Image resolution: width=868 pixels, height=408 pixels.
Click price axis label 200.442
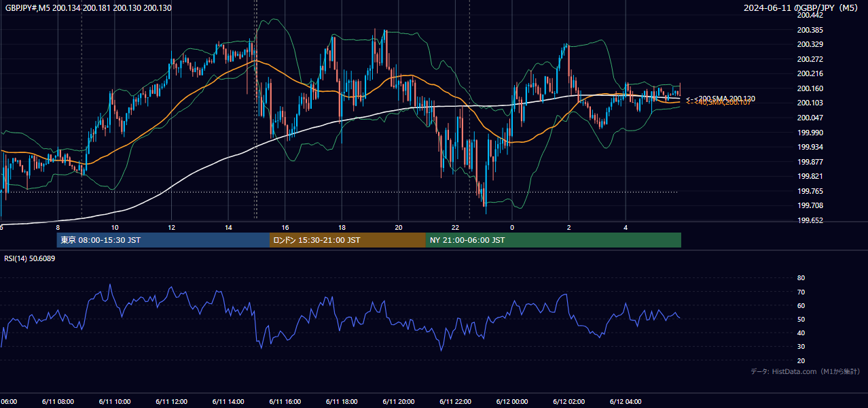[x=810, y=15]
